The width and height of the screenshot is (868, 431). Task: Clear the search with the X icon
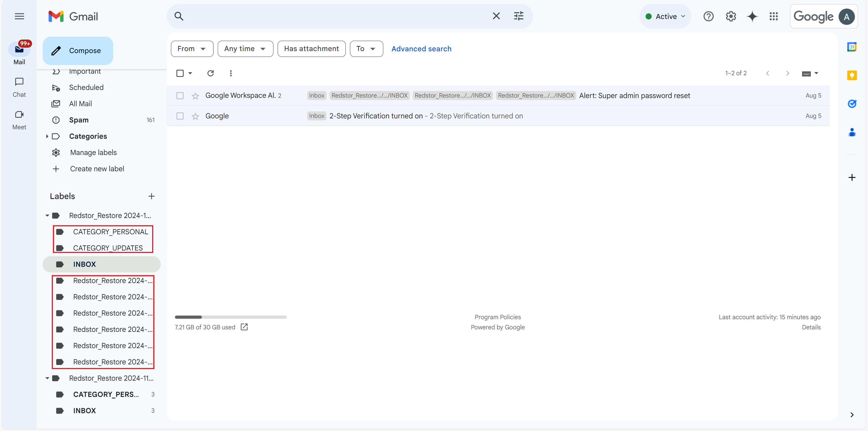(x=496, y=16)
